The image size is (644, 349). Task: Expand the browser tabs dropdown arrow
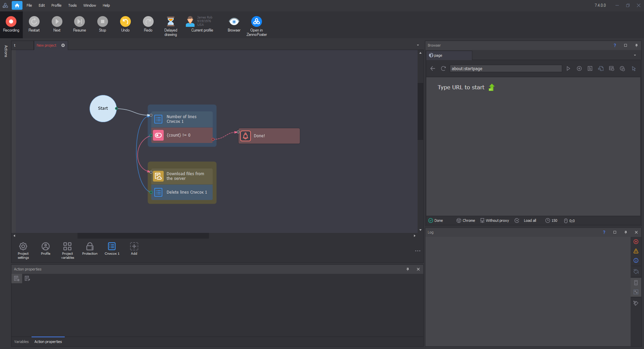click(635, 55)
